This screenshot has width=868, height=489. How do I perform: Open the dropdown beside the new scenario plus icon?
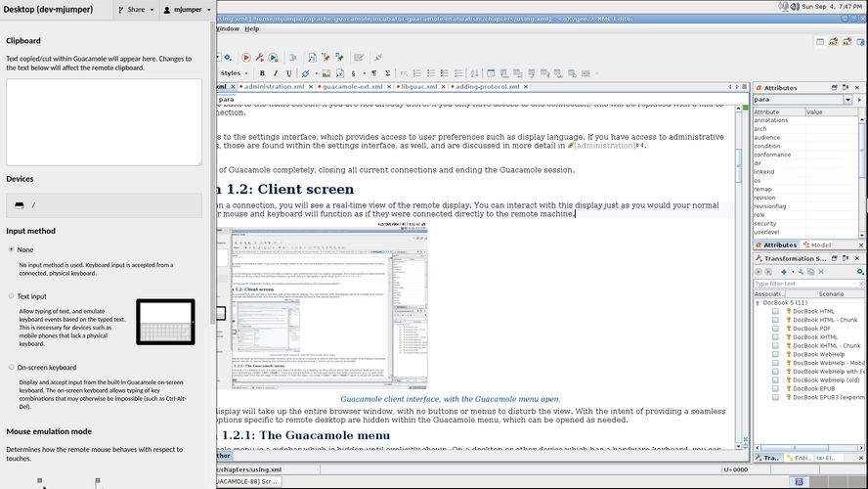[x=793, y=272]
